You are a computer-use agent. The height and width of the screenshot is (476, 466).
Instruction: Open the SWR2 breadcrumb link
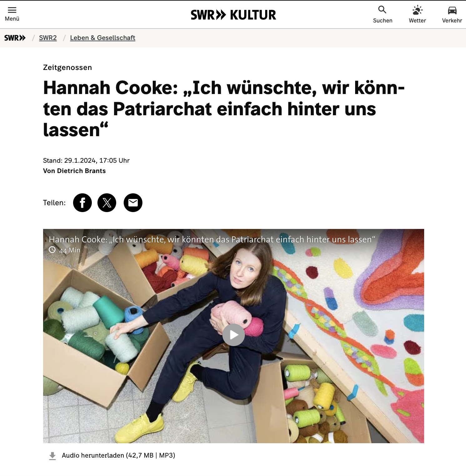pos(48,38)
